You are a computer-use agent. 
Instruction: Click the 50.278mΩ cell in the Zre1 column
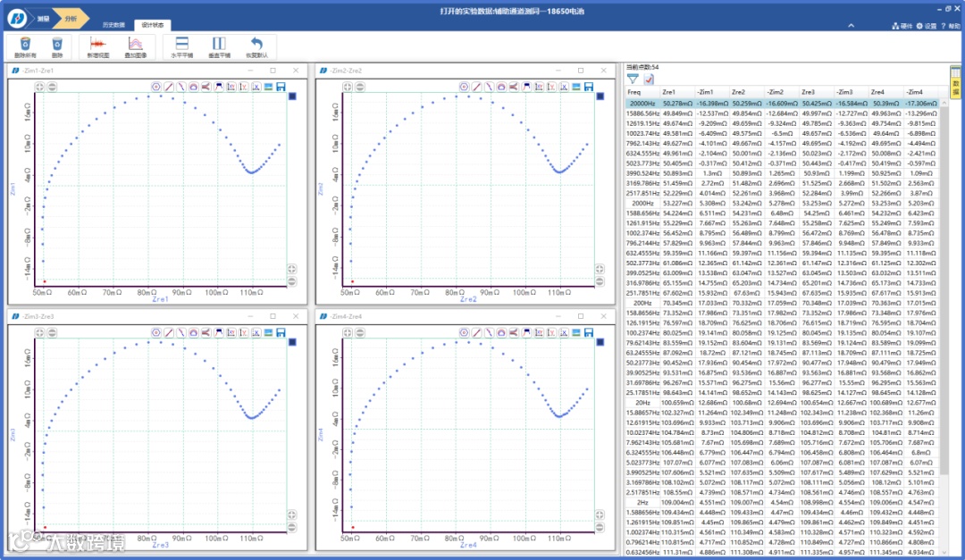tap(677, 104)
